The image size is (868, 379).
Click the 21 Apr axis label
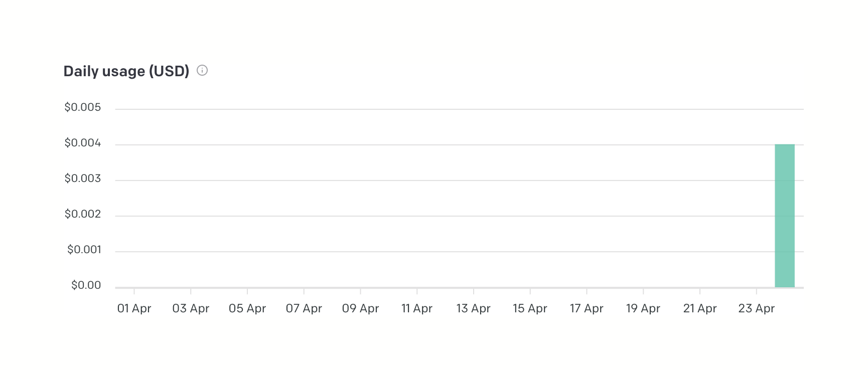[699, 308]
